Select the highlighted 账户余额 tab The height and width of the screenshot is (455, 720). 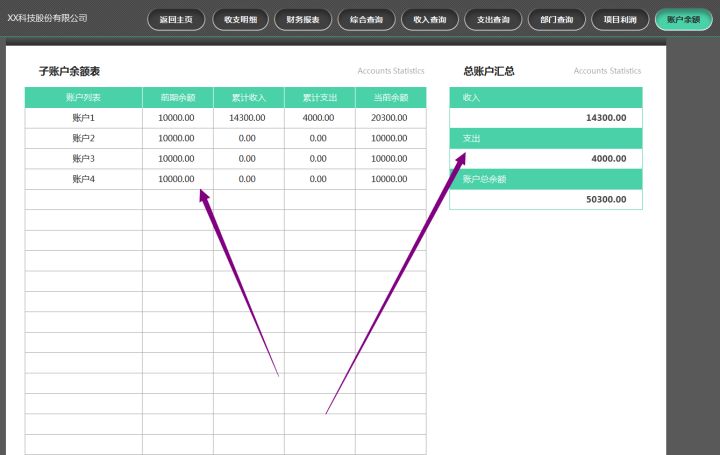tap(683, 20)
